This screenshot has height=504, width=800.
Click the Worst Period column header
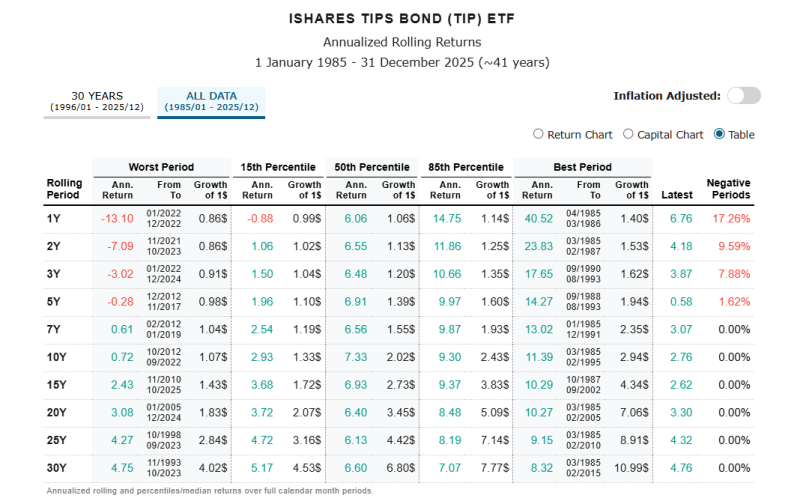tap(161, 167)
